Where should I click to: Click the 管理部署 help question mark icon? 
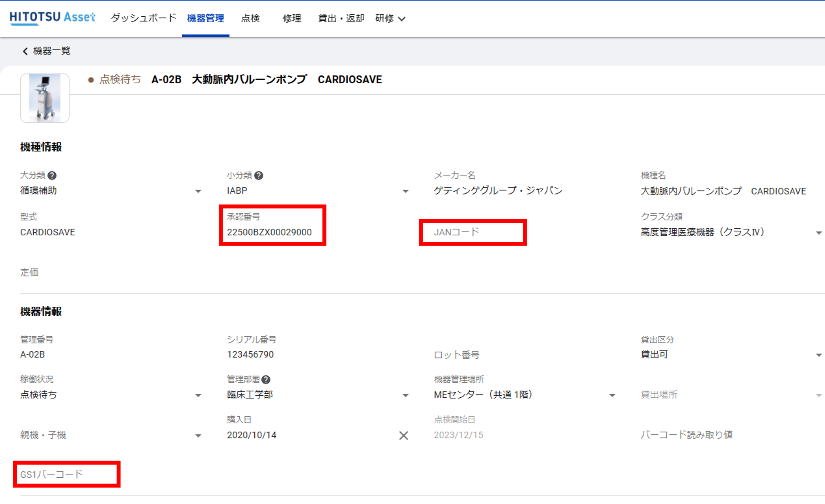(266, 380)
